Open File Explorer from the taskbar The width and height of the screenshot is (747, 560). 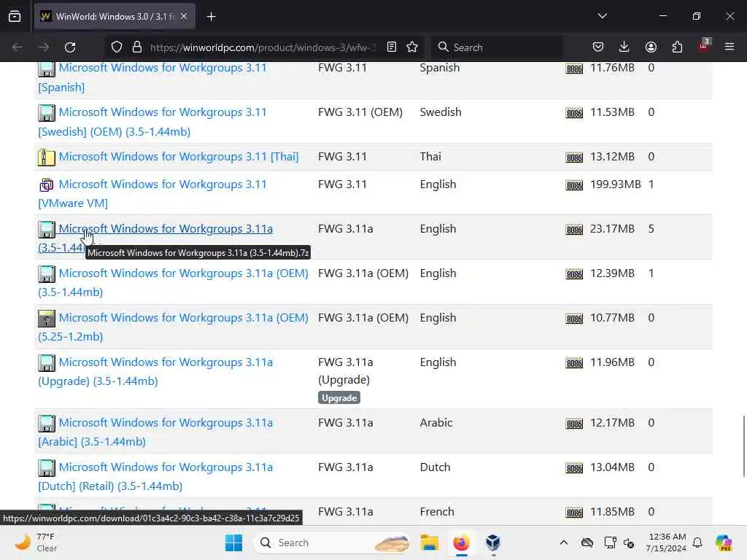coord(429,542)
